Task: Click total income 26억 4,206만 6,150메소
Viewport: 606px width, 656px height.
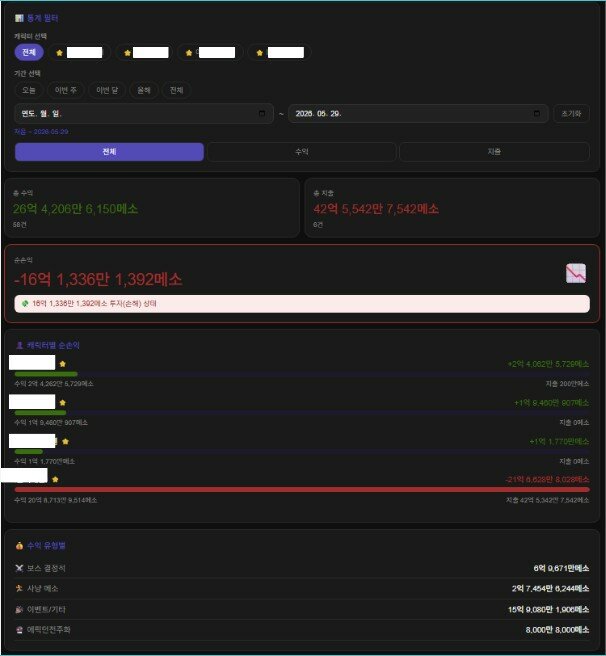Action: click(x=75, y=209)
